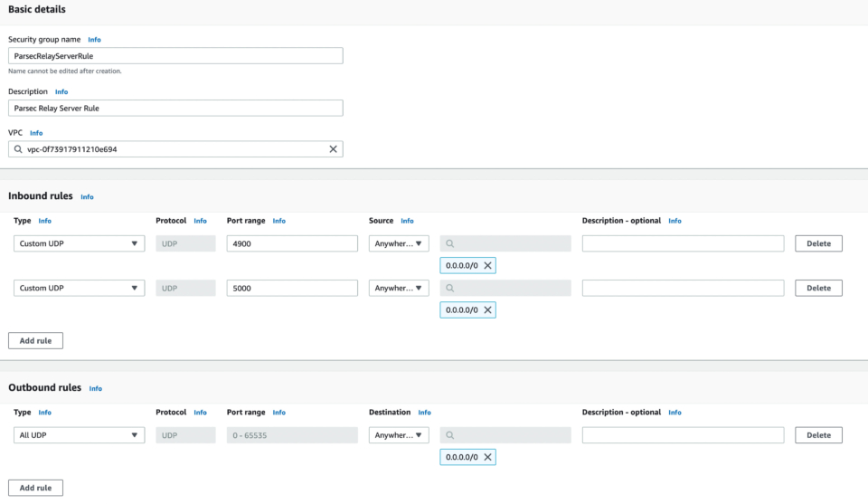Click Info link next to Security group name
Viewport: 868px width, 504px height.
(94, 40)
